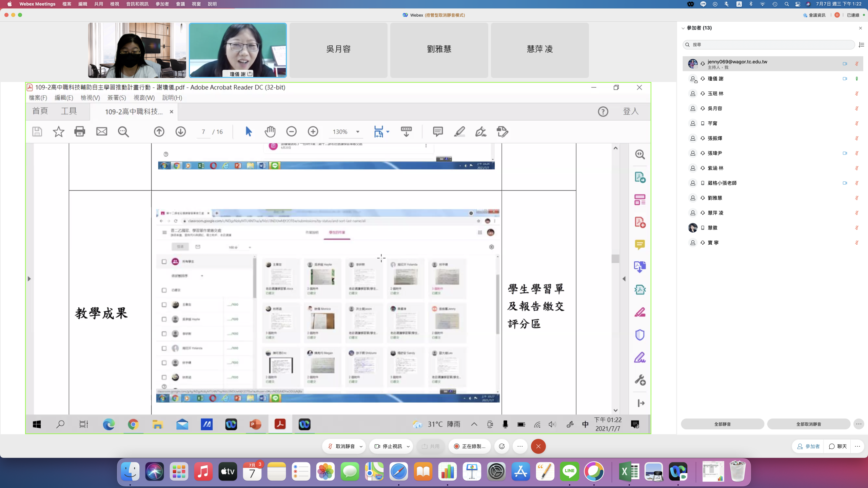Open the 參加者 menu in menu bar
This screenshot has height=488, width=868.
[x=162, y=4]
